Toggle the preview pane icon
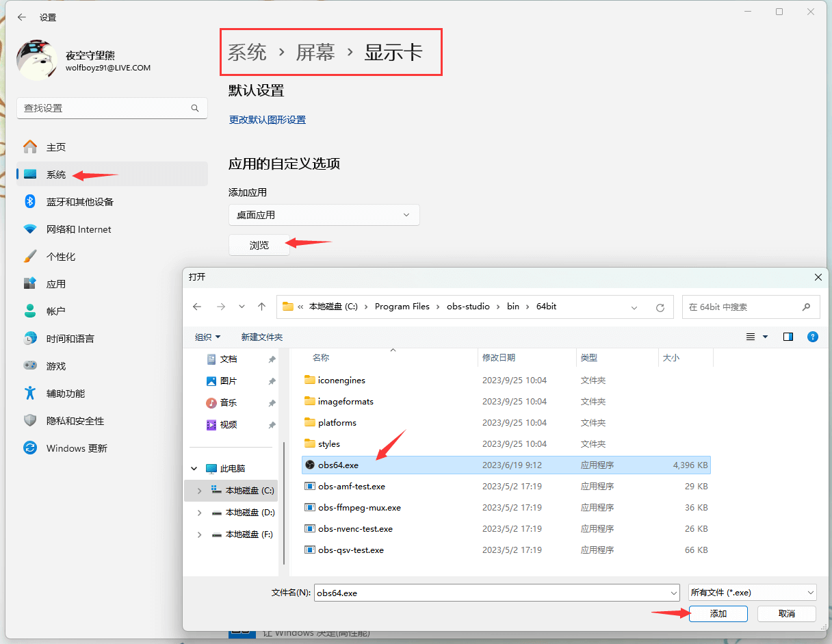 788,337
